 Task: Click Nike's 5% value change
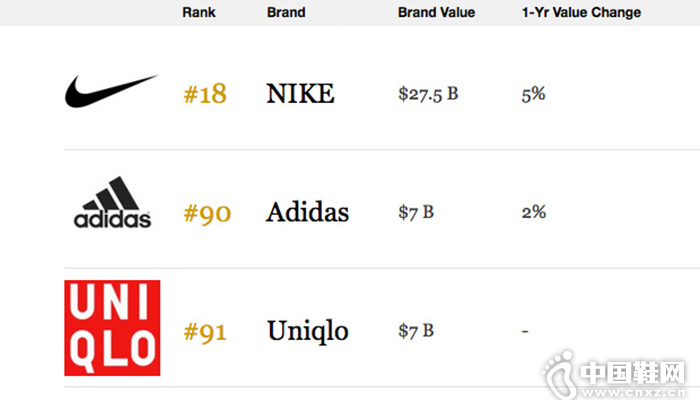(x=533, y=95)
